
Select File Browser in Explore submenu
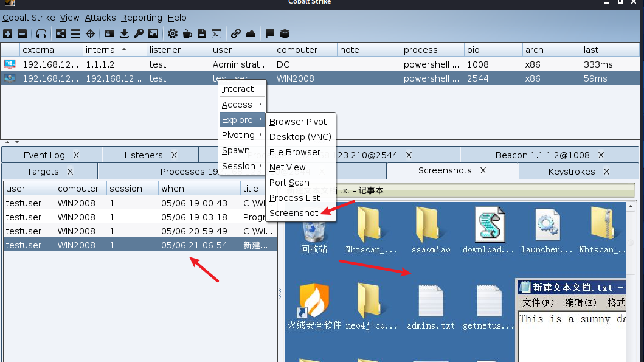pos(300,152)
